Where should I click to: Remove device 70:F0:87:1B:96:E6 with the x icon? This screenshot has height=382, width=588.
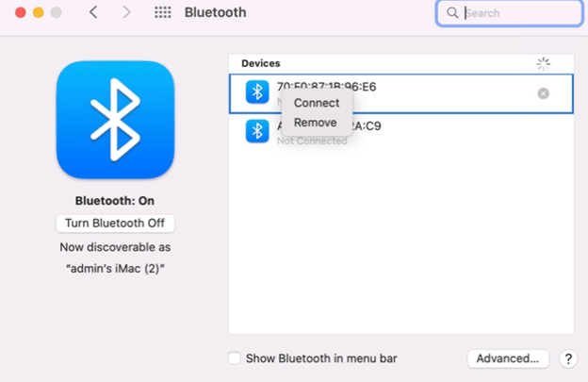[543, 93]
